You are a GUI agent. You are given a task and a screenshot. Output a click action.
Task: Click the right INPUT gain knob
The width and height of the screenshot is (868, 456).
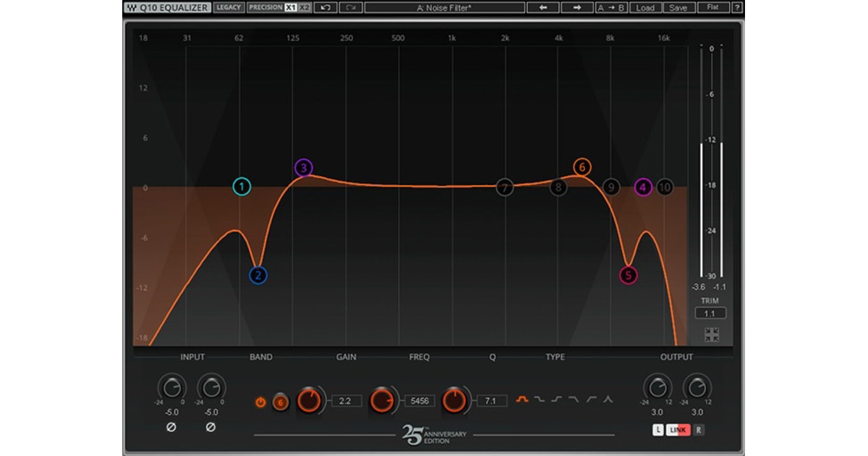click(x=210, y=387)
